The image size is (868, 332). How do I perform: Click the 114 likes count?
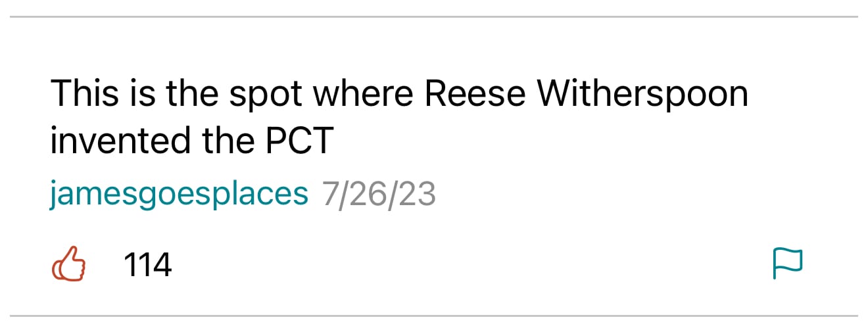[147, 265]
